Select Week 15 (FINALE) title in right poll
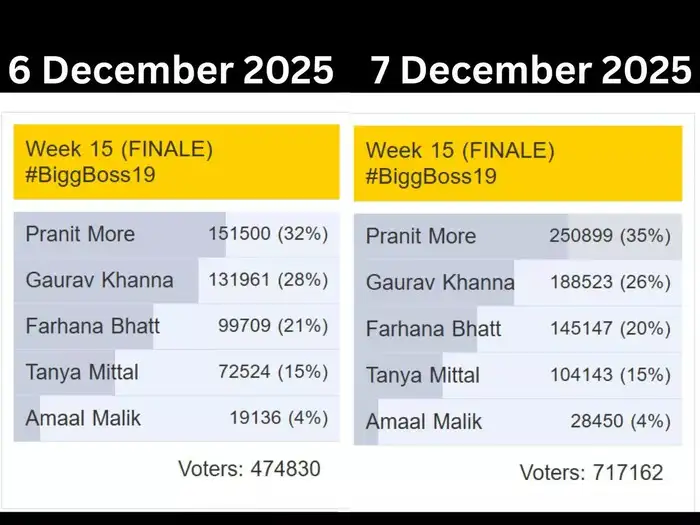 pos(460,151)
